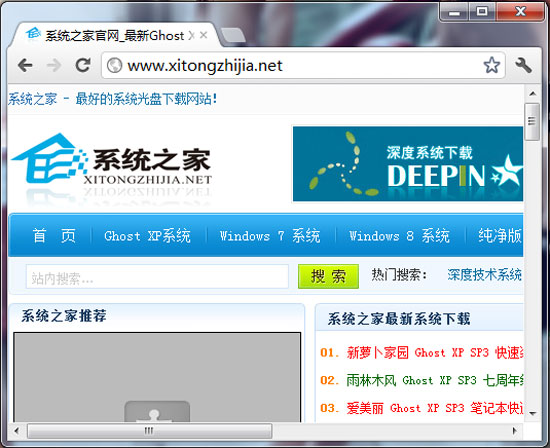Maximize the browser window
This screenshot has width=550, height=448.
coord(482,12)
